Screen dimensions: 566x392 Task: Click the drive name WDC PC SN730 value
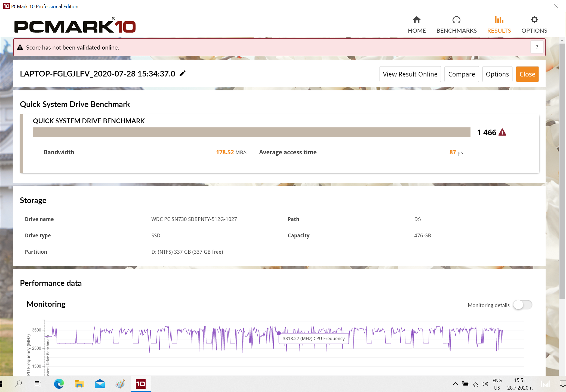[194, 219]
